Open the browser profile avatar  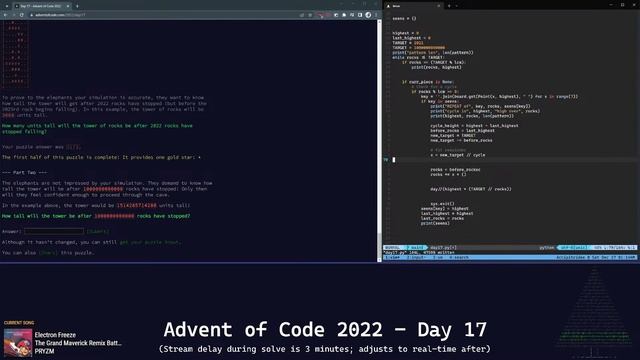pyautogui.click(x=368, y=15)
